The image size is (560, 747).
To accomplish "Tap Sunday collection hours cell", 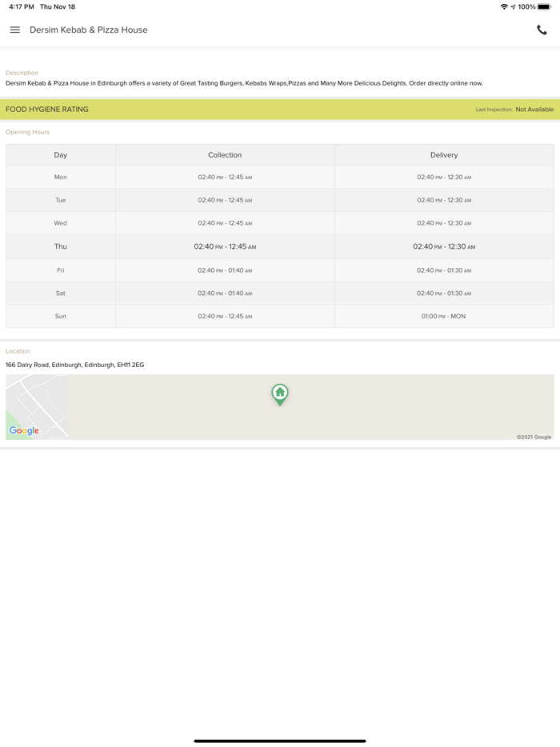I will pos(225,316).
